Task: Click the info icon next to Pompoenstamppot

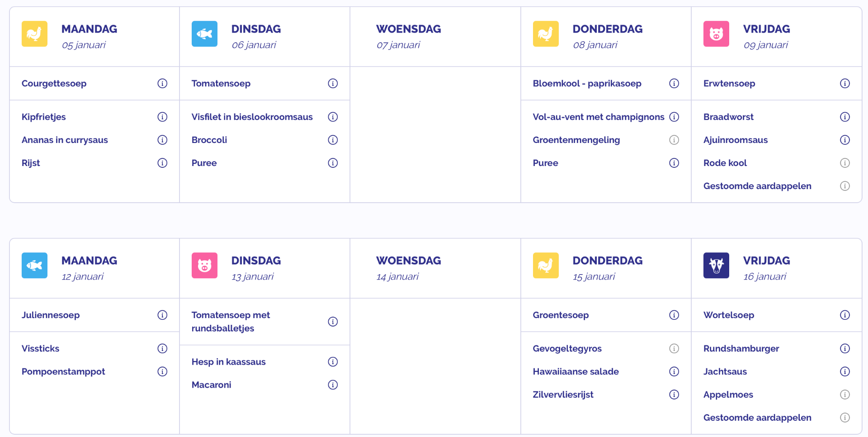Action: coord(162,371)
